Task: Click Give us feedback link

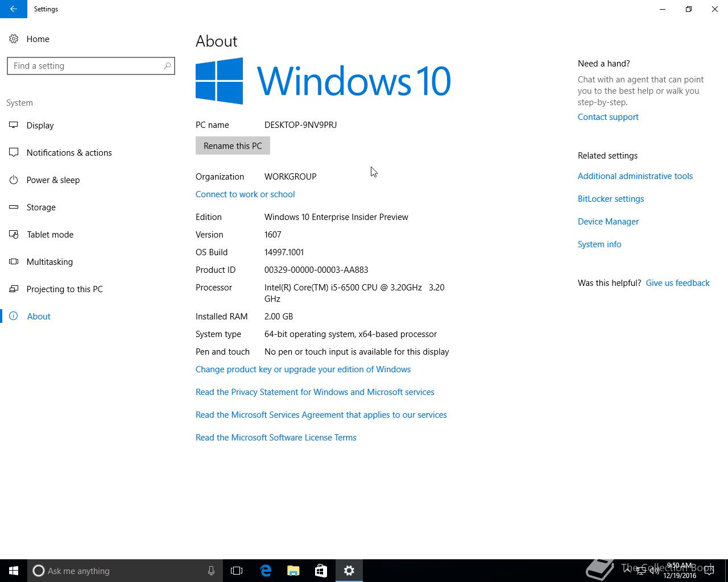Action: (677, 283)
